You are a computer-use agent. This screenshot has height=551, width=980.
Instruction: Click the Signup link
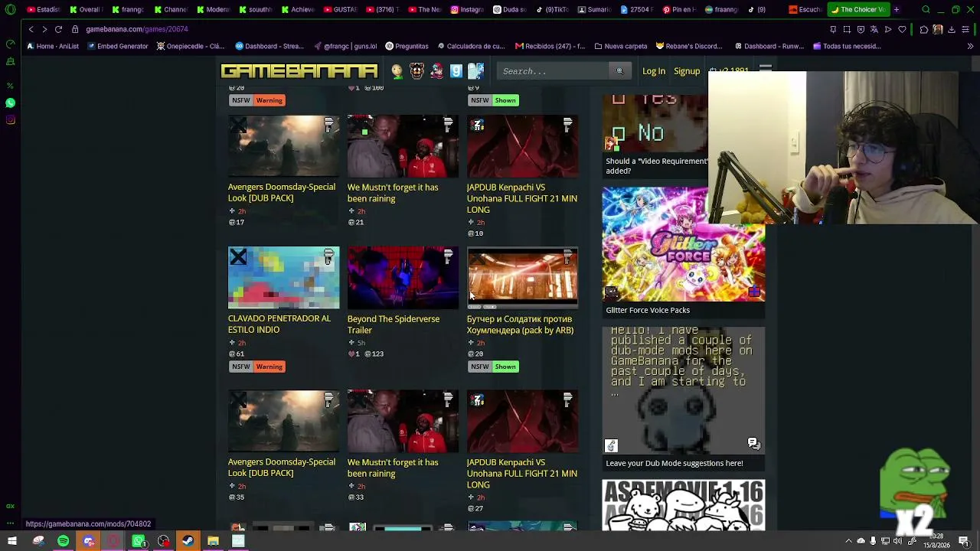click(687, 71)
